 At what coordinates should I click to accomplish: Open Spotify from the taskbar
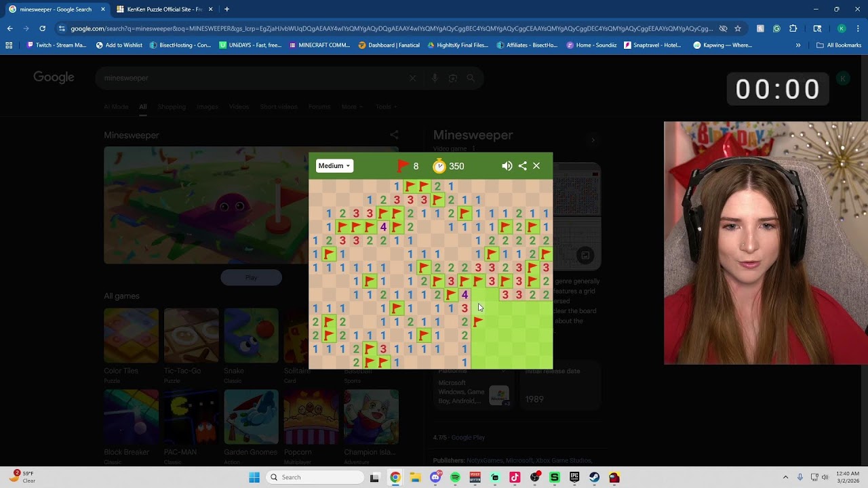455,477
